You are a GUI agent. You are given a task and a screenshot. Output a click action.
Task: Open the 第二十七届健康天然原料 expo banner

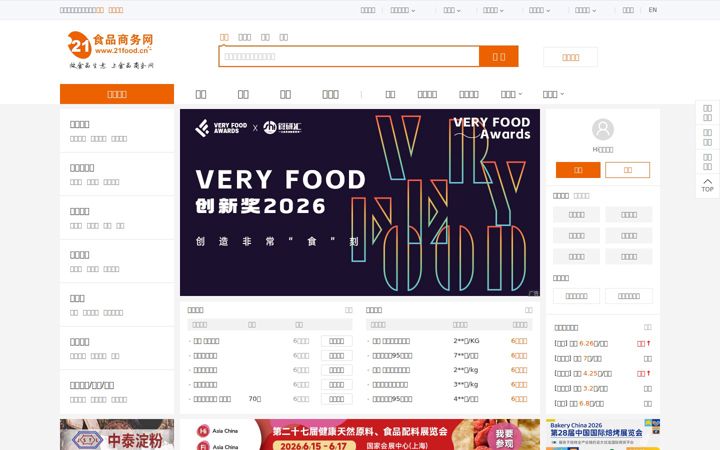[x=360, y=434]
